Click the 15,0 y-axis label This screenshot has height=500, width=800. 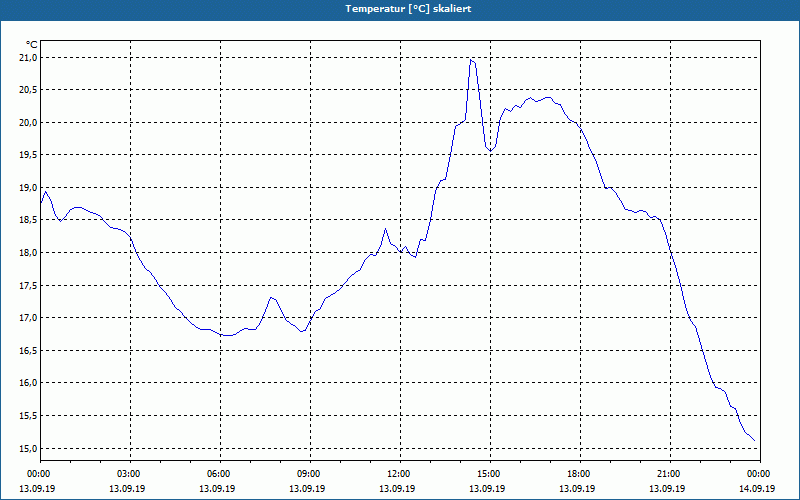coord(28,448)
